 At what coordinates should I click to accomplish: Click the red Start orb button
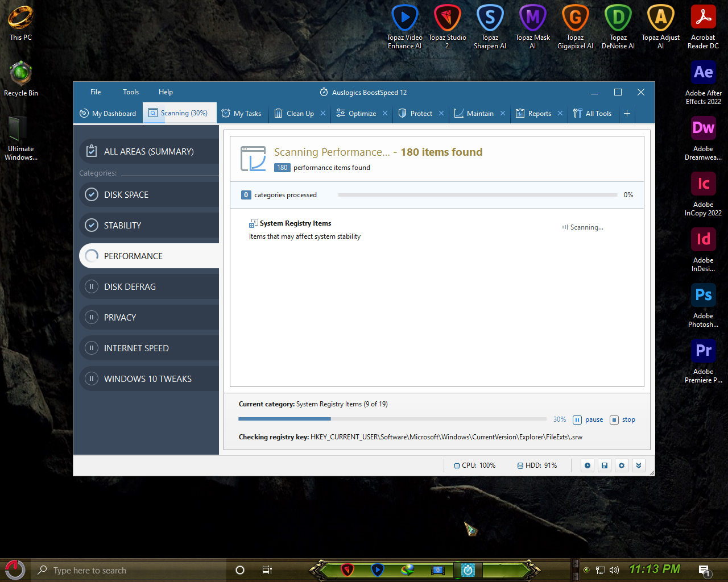[14, 570]
